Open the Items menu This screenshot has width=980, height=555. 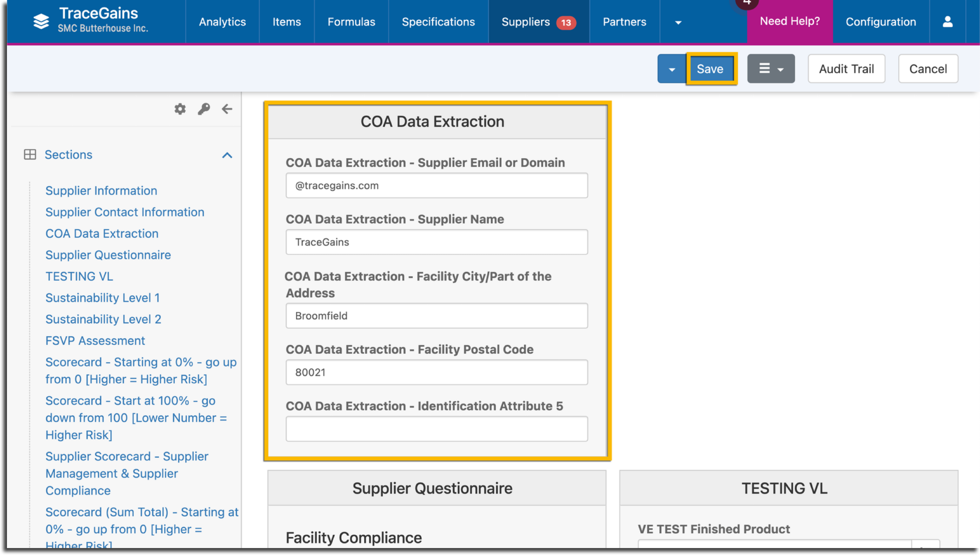[286, 22]
